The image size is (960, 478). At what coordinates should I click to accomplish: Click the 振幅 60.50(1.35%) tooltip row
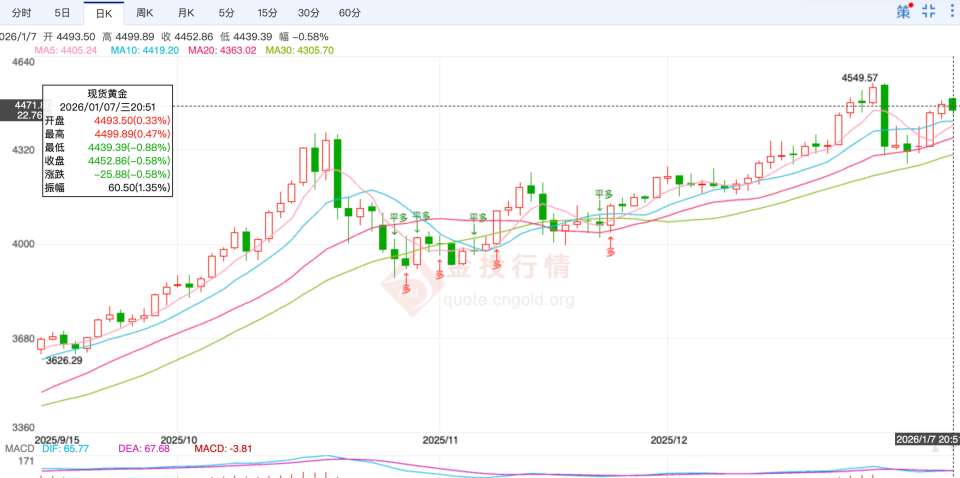(107, 187)
